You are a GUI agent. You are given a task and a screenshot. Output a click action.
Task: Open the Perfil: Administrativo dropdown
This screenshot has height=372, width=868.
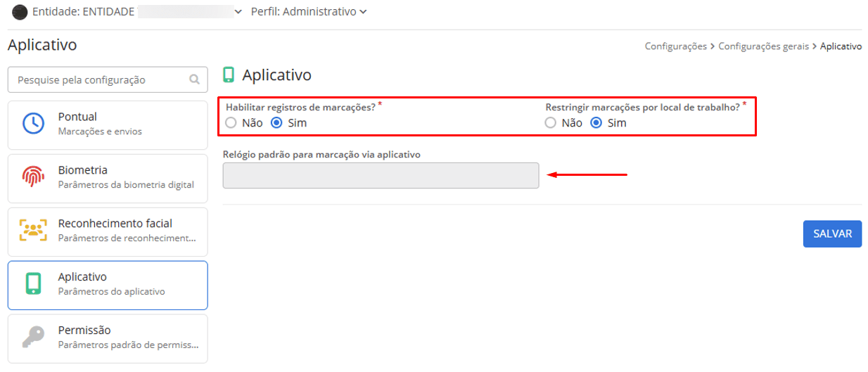pos(308,12)
